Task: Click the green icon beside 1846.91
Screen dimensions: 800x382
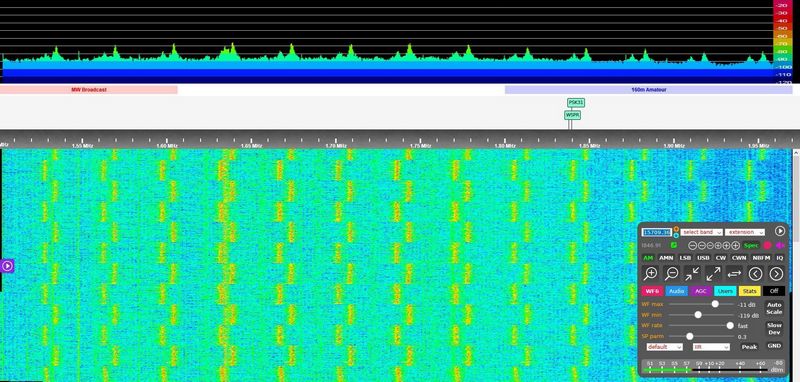Action: tap(674, 245)
